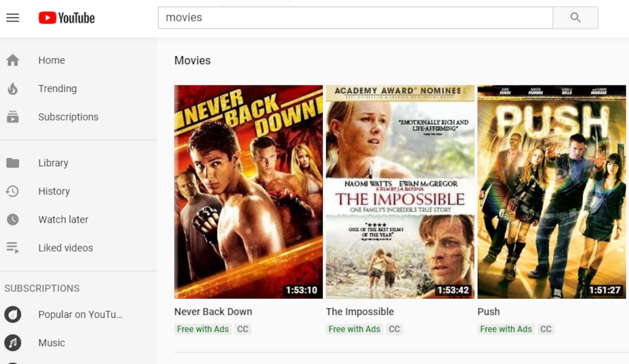The image size is (629, 364).
Task: Open "The Impossible" title link
Action: pos(359,312)
